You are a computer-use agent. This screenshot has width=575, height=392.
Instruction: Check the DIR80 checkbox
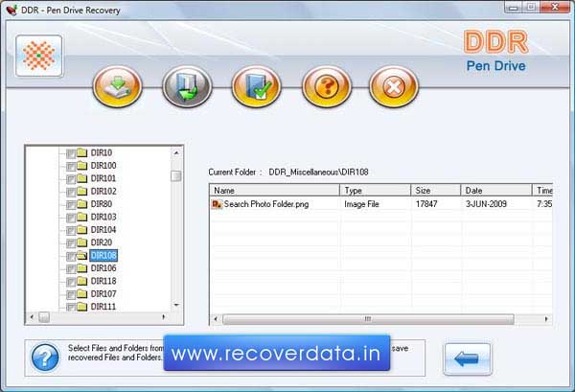pos(71,205)
